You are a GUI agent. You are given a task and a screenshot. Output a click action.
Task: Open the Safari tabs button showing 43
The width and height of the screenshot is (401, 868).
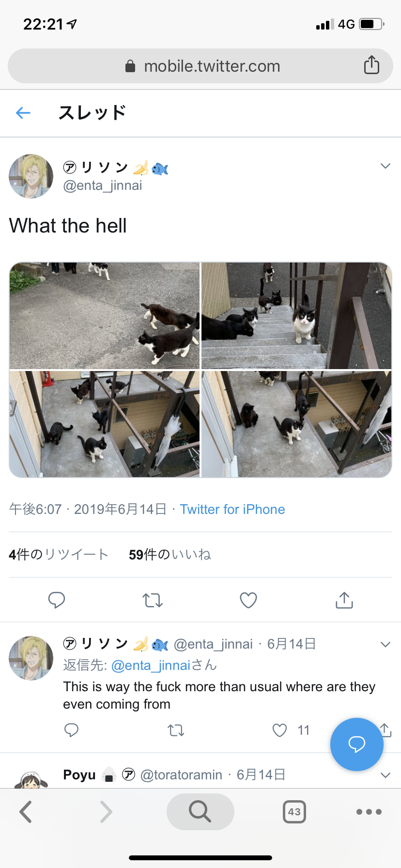[x=294, y=812]
